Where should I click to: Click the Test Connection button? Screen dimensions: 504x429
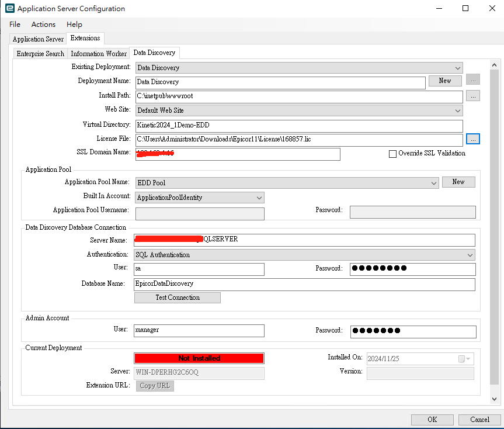point(178,298)
